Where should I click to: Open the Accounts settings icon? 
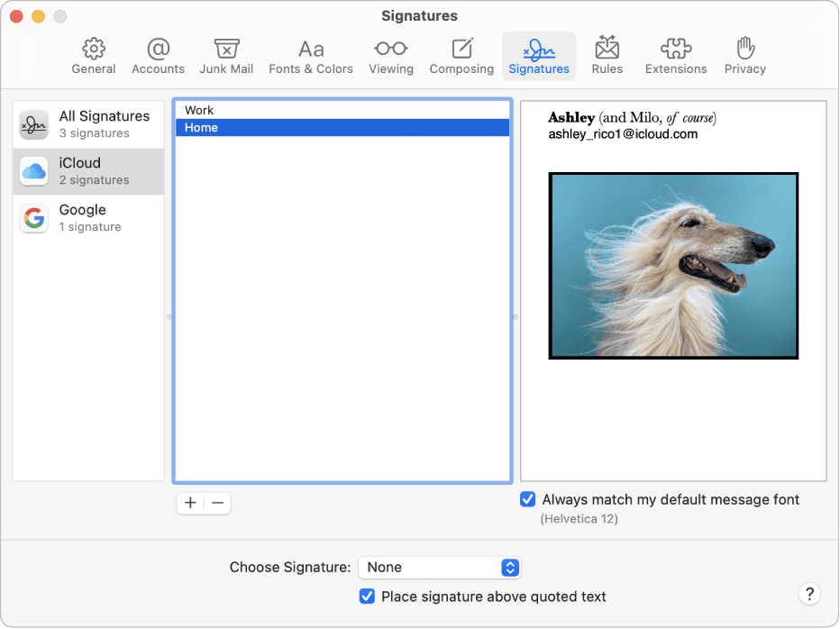click(158, 55)
